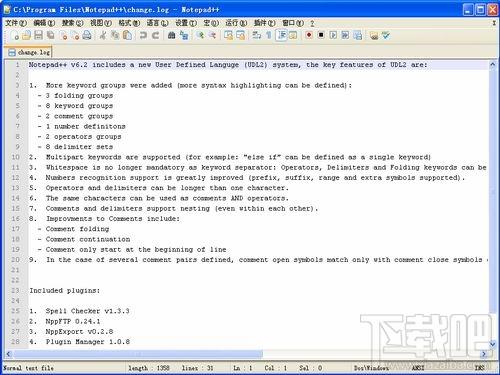Screen dimensions: 500x375
Task: Open Find with the binoculars icon
Action: [171, 35]
